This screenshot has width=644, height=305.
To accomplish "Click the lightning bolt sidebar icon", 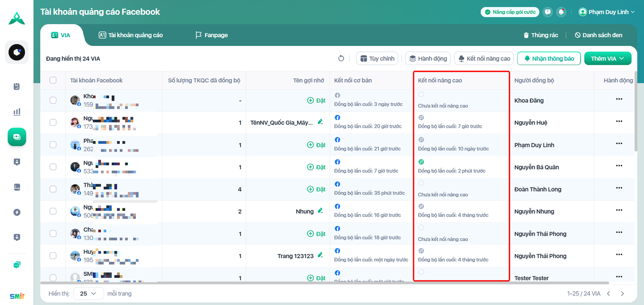I will (17, 212).
